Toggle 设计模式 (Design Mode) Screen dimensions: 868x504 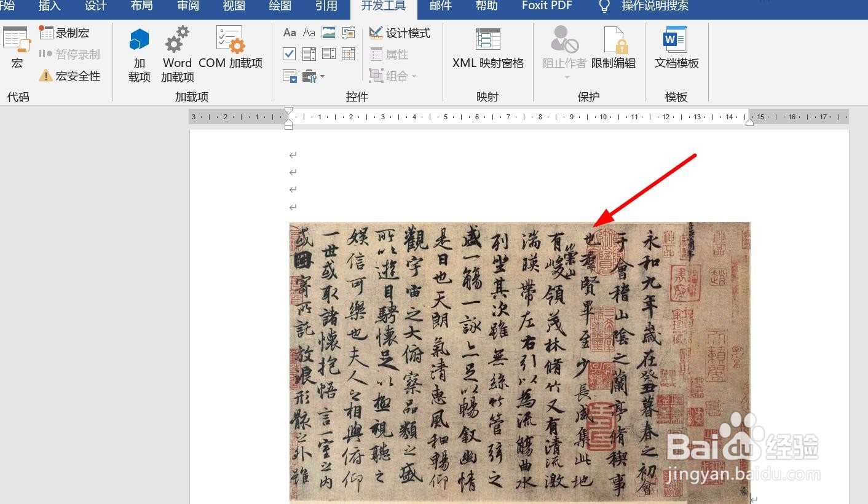click(x=400, y=33)
